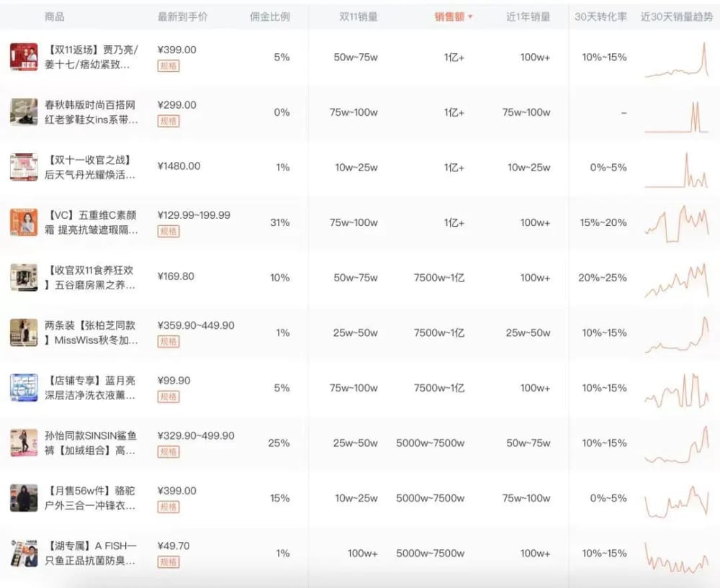Viewport: 720px width, 588px height.
Task: Select 15%~20% conversion rate cell
Action: click(603, 222)
